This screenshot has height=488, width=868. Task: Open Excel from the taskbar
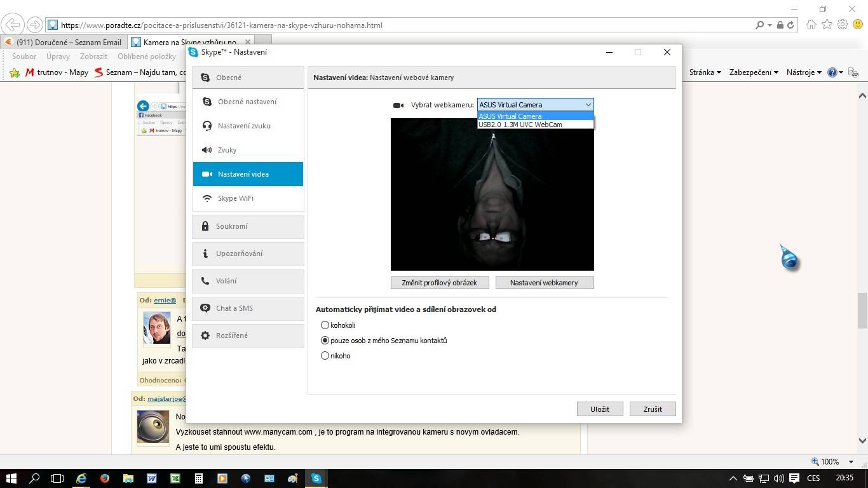tap(175, 478)
